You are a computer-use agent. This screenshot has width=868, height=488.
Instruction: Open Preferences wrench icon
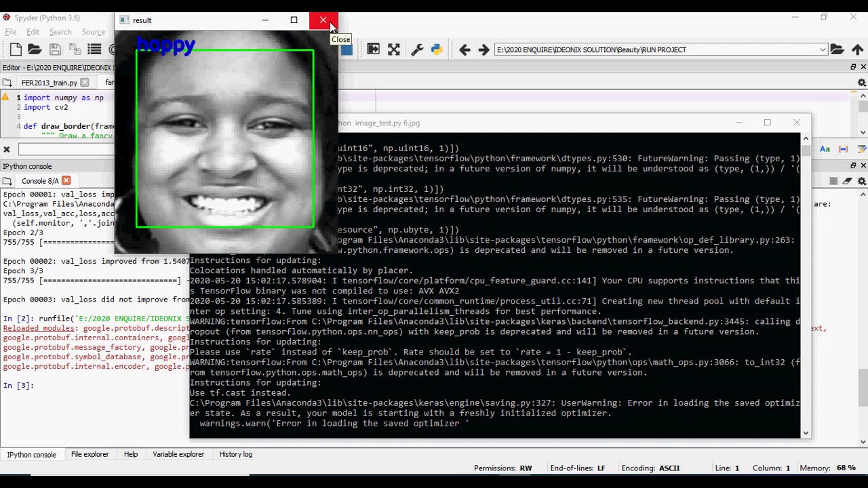[x=417, y=49]
